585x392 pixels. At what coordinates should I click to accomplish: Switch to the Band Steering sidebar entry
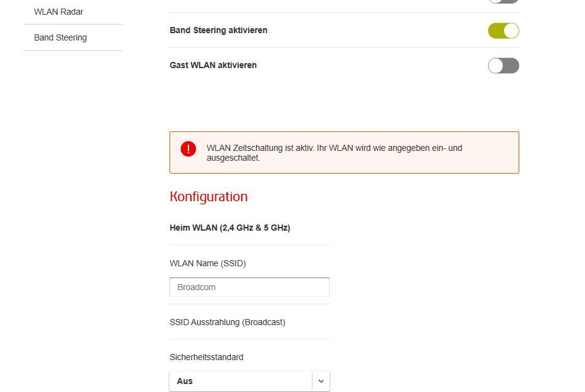(x=60, y=37)
